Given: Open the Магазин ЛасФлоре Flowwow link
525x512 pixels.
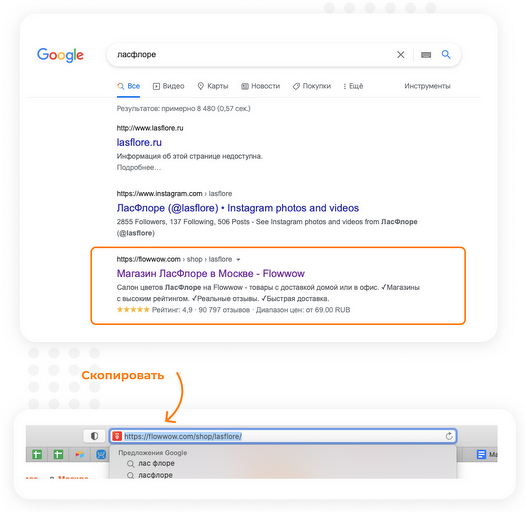Looking at the screenshot, I should [211, 274].
